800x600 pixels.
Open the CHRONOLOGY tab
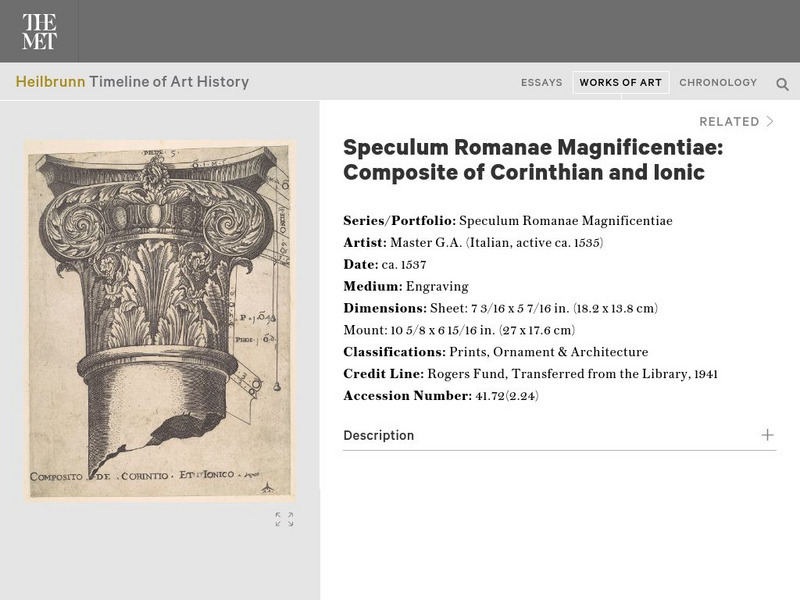[x=717, y=82]
